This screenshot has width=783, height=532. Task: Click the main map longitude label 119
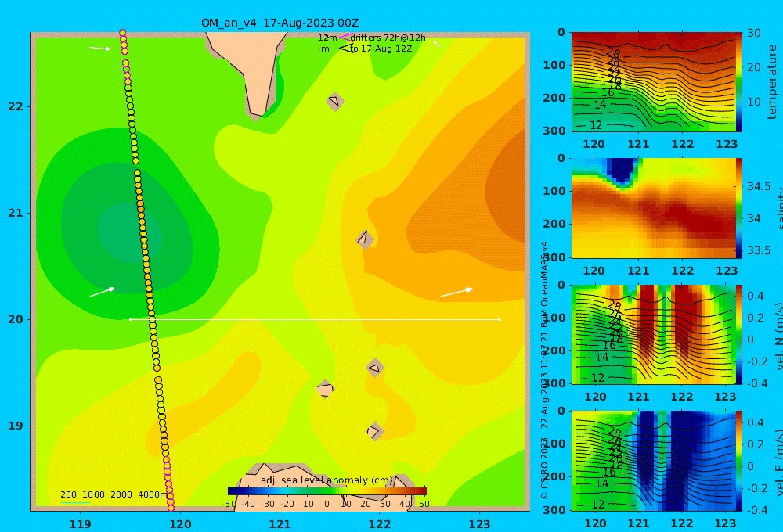click(x=80, y=524)
